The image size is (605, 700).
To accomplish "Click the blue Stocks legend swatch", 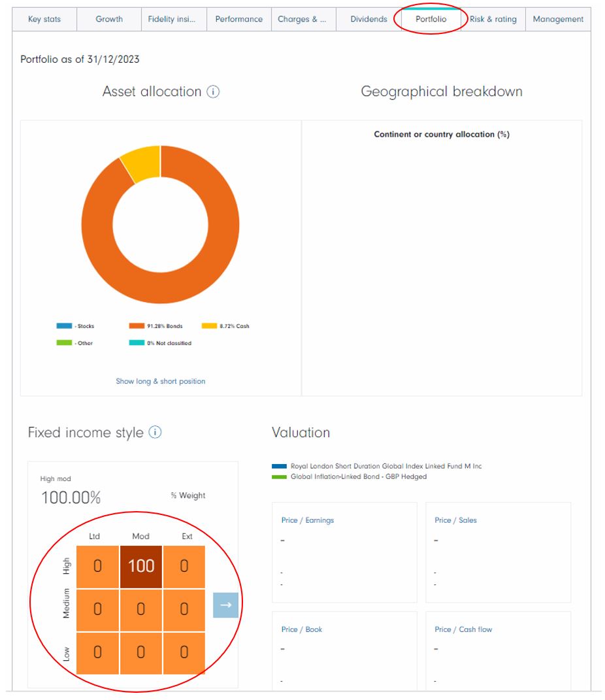I will point(64,326).
